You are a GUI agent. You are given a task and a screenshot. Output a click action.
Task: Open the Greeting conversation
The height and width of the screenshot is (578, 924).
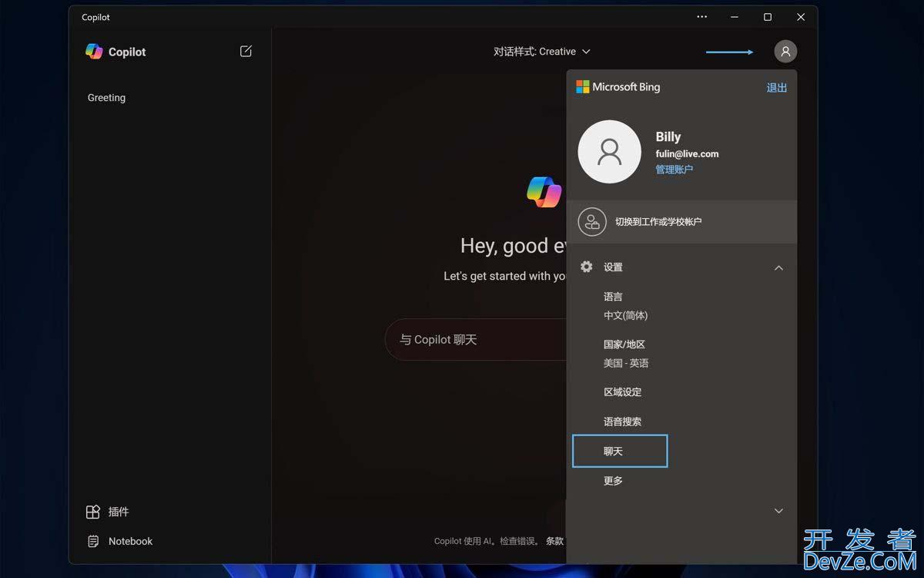(106, 98)
